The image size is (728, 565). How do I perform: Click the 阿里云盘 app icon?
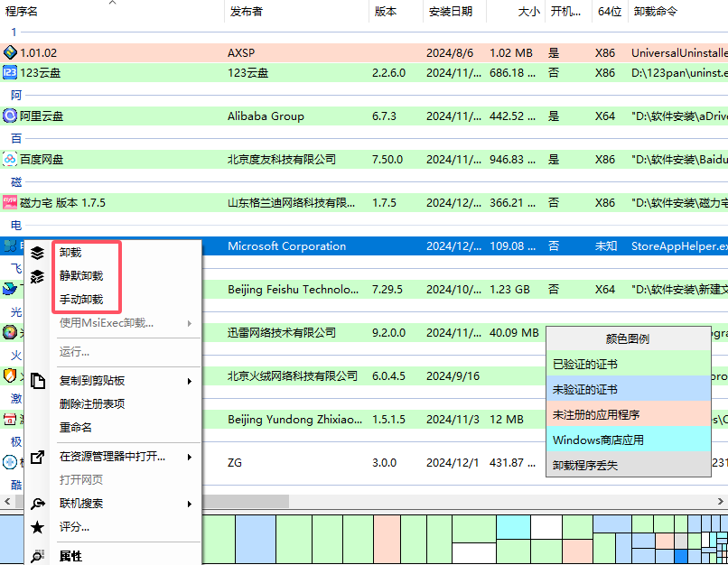[10, 116]
